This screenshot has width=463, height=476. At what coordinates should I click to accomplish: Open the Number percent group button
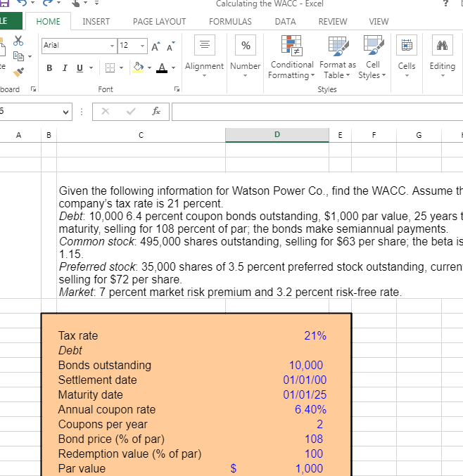tap(245, 56)
